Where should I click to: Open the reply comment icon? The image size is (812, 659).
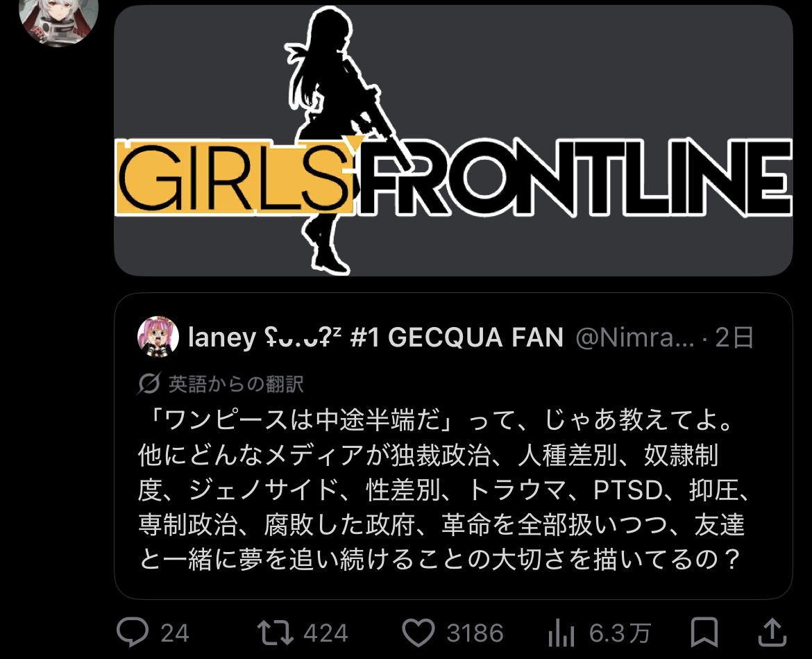pyautogui.click(x=133, y=632)
